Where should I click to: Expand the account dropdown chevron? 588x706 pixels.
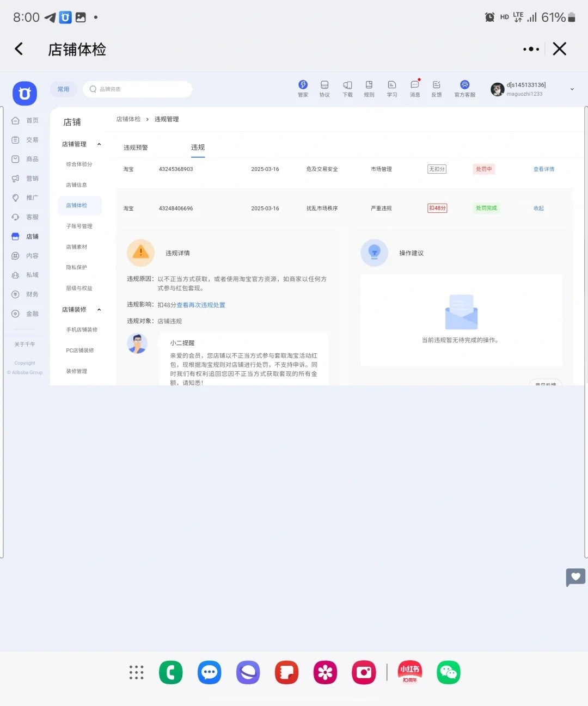click(572, 89)
